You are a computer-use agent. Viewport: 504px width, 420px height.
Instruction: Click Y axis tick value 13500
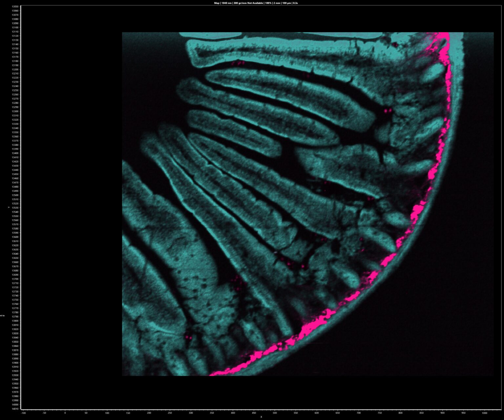click(15, 195)
